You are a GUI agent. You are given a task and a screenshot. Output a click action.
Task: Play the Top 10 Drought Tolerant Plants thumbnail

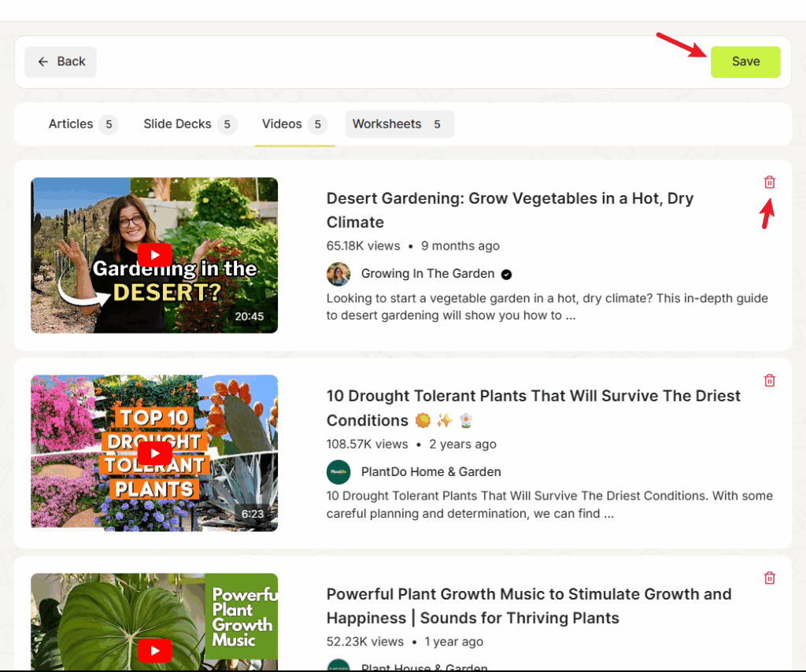154,453
